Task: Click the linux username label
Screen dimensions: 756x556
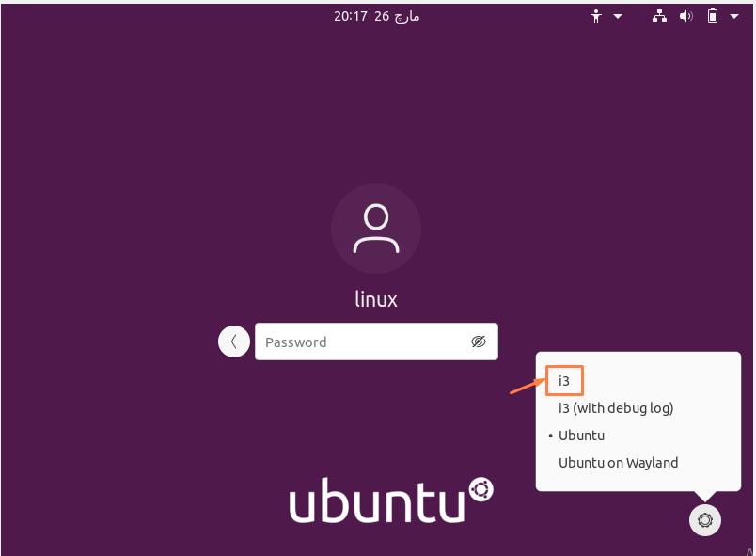Action: pyautogui.click(x=376, y=299)
